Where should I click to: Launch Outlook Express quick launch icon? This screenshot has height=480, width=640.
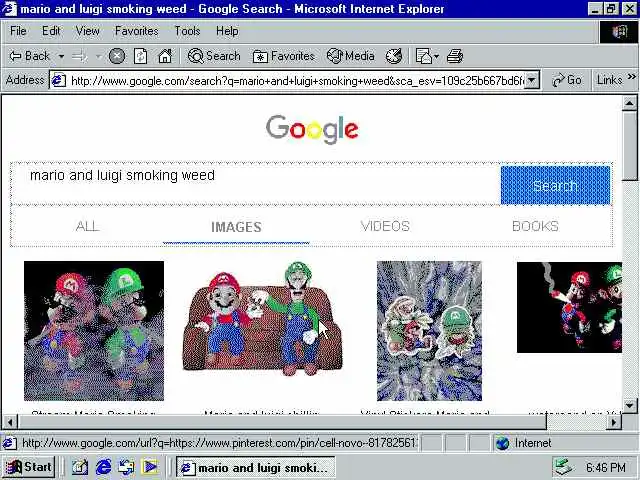point(127,467)
